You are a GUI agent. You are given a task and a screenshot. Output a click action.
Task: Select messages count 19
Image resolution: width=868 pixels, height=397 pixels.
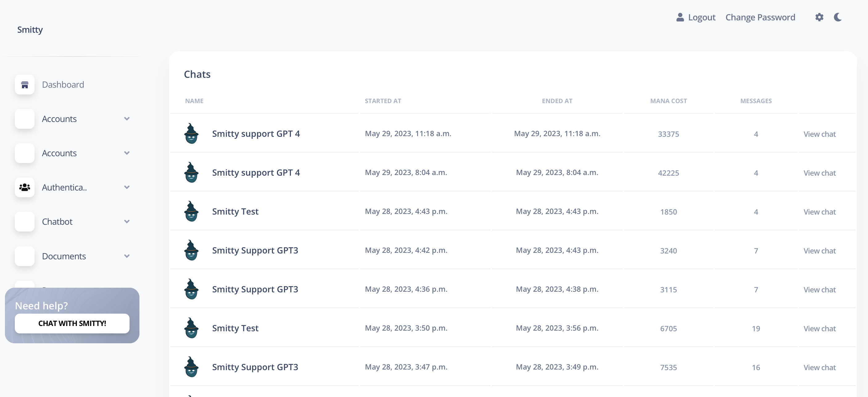click(x=756, y=328)
